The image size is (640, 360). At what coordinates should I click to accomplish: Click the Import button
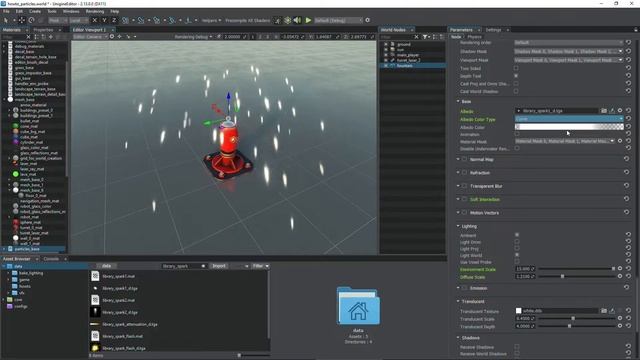click(x=219, y=266)
